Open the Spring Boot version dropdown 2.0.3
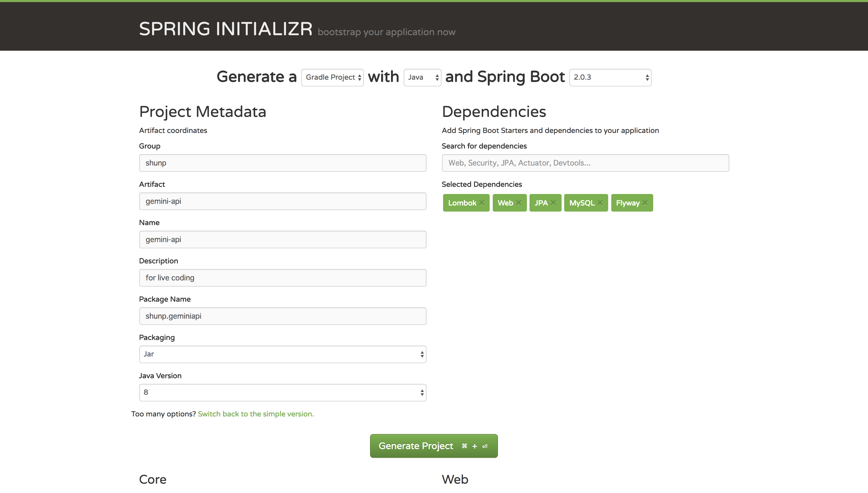 click(x=610, y=77)
